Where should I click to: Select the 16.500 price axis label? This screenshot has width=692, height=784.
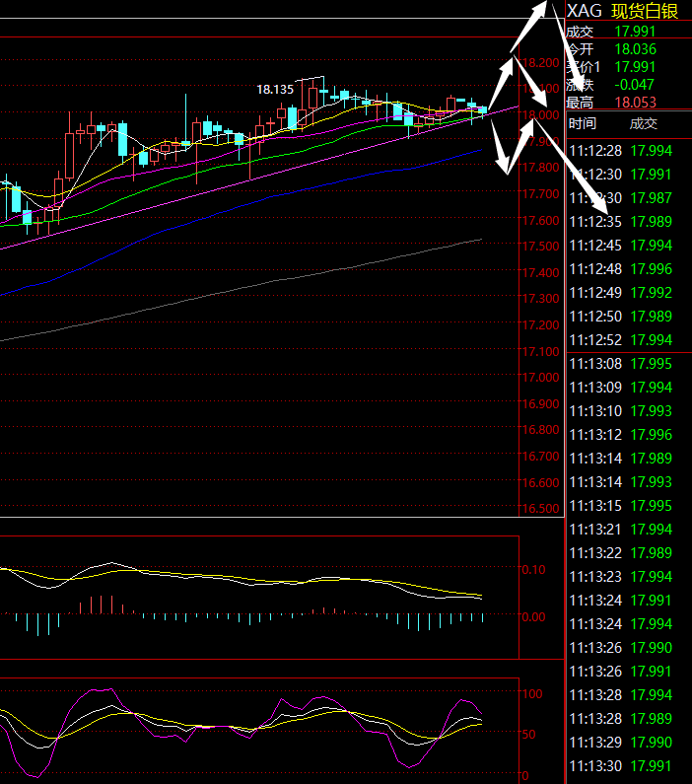pos(541,509)
